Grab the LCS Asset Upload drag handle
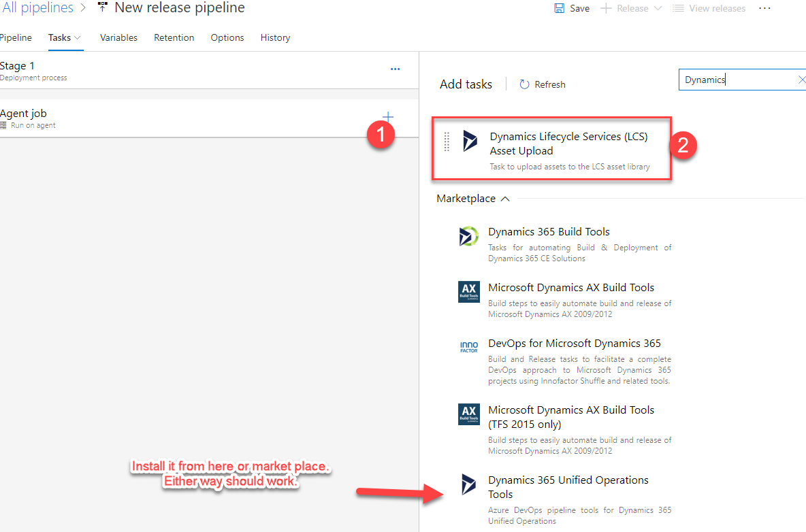The image size is (806, 532). [x=447, y=142]
